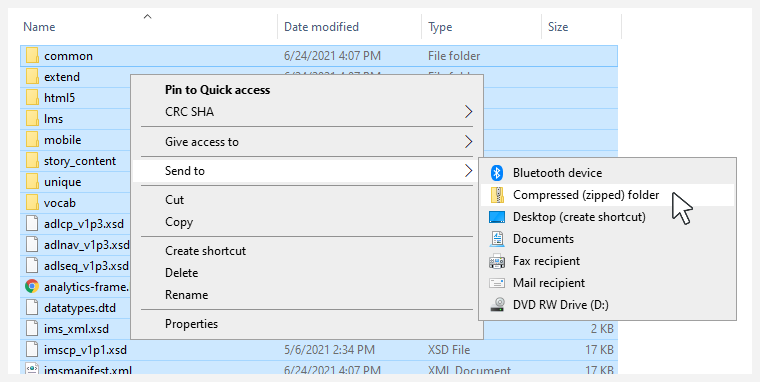This screenshot has height=382, width=760.
Task: Click the 2 KB size cell
Action: 602,329
